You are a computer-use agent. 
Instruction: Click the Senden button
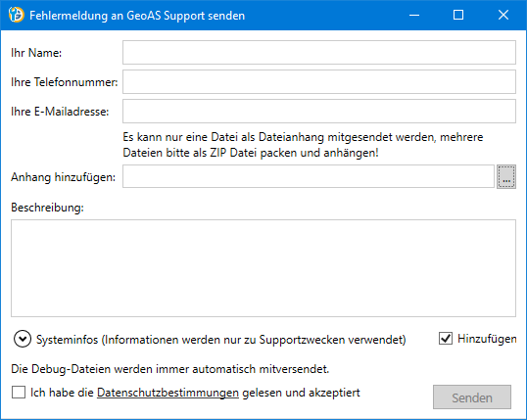(472, 397)
